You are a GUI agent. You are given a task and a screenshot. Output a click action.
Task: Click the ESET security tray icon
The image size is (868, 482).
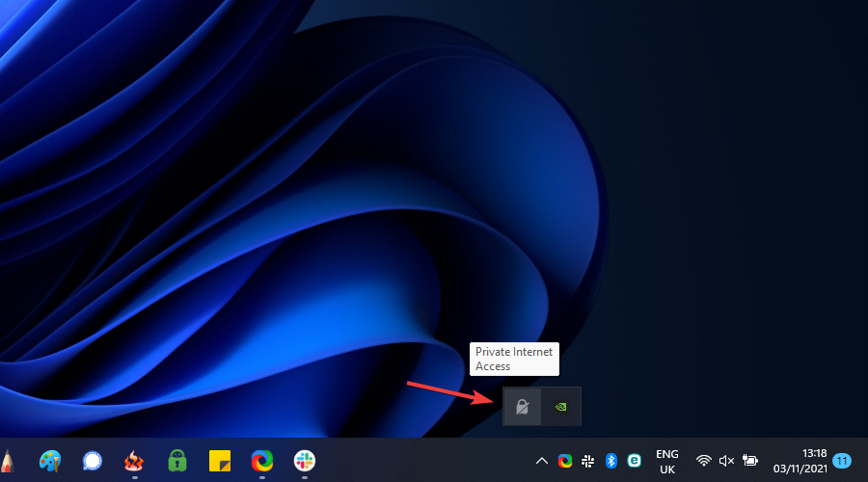[x=635, y=461]
